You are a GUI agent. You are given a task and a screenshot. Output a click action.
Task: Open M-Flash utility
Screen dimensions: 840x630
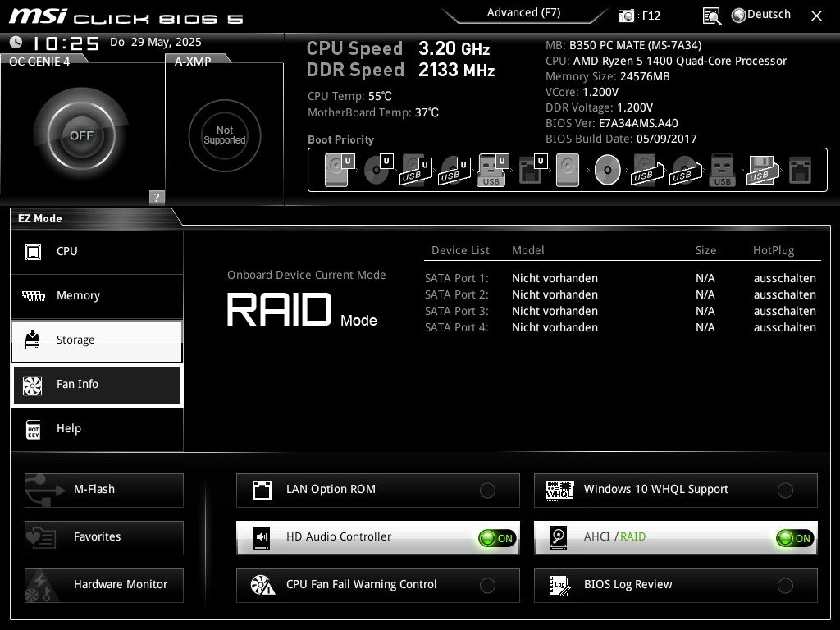point(104,491)
